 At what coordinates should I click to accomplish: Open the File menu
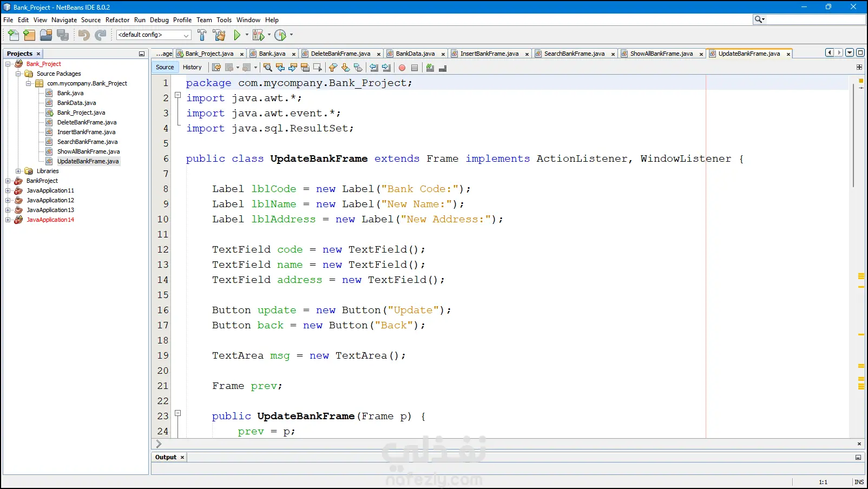point(8,20)
